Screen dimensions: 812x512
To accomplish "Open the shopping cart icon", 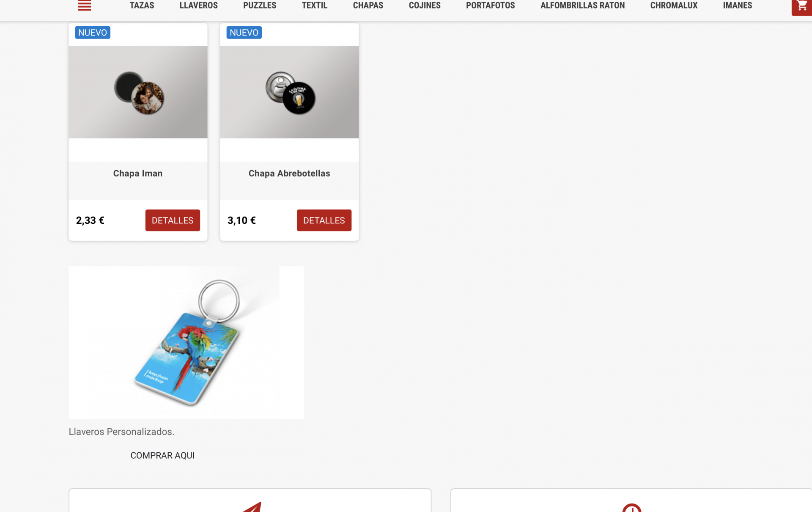I will pos(801,6).
